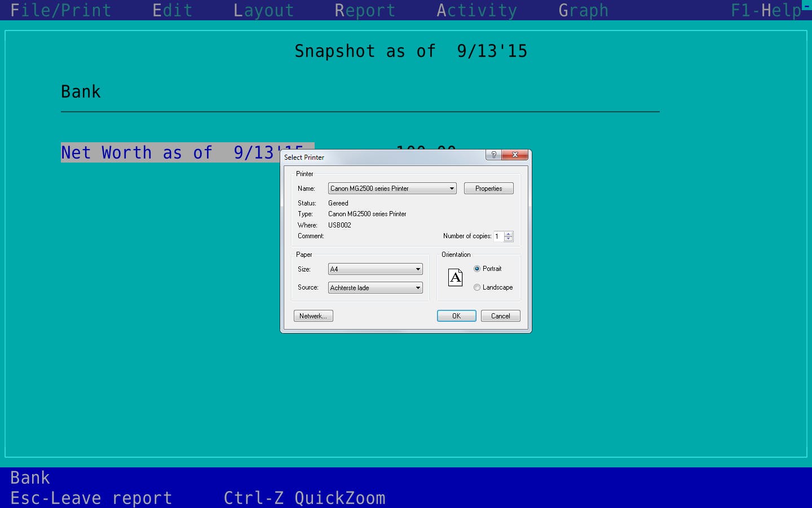Open the Graph menu
The height and width of the screenshot is (508, 812).
click(x=583, y=10)
